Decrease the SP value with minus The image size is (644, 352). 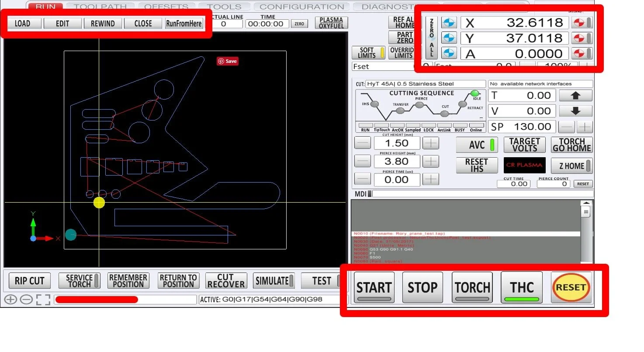pyautogui.click(x=567, y=127)
